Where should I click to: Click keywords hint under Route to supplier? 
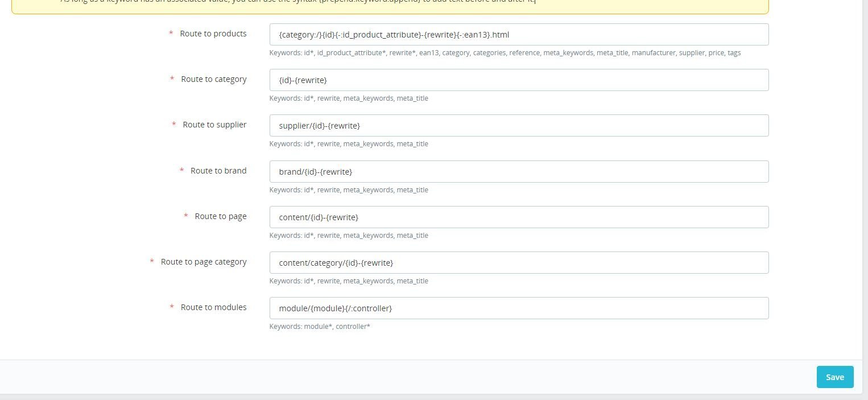pos(349,144)
